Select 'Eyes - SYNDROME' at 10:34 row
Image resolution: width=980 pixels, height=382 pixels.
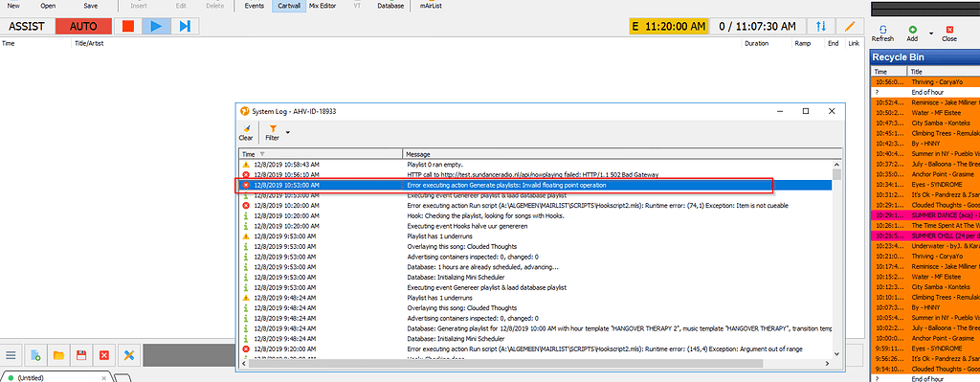pos(925,184)
